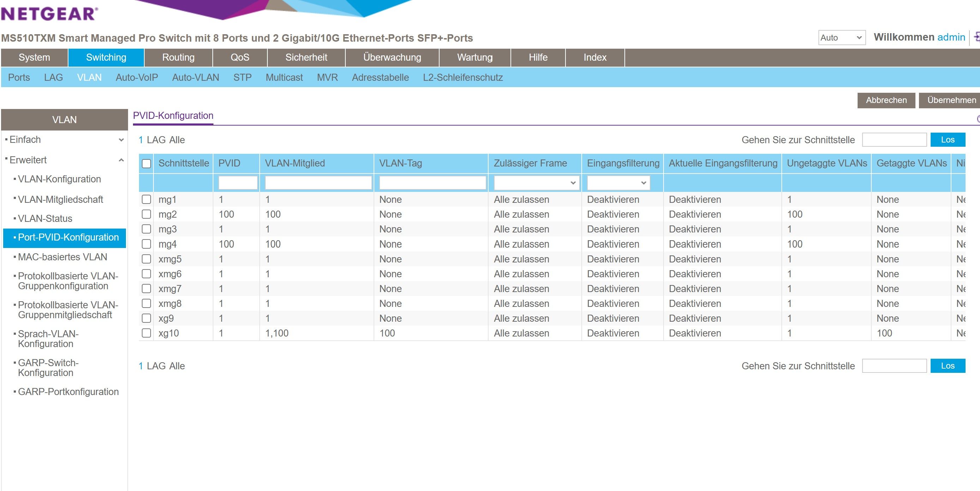Click the logout icon beside admin
This screenshot has width=980, height=491.
pyautogui.click(x=976, y=37)
